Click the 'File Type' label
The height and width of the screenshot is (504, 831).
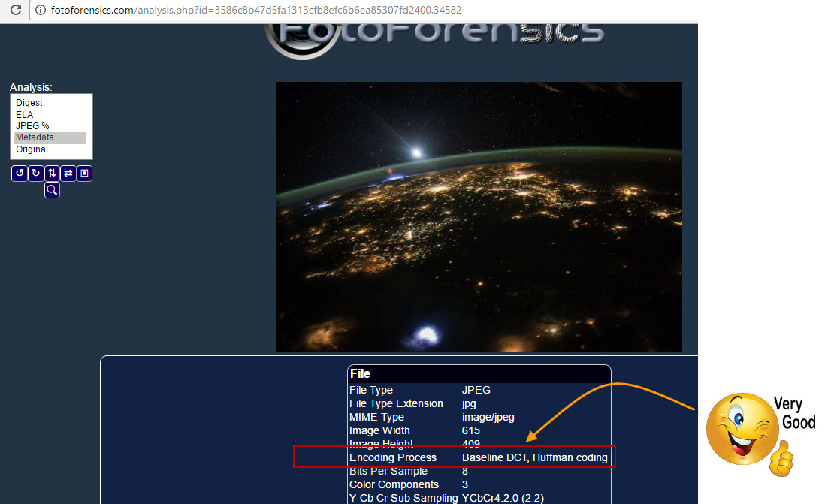point(371,390)
